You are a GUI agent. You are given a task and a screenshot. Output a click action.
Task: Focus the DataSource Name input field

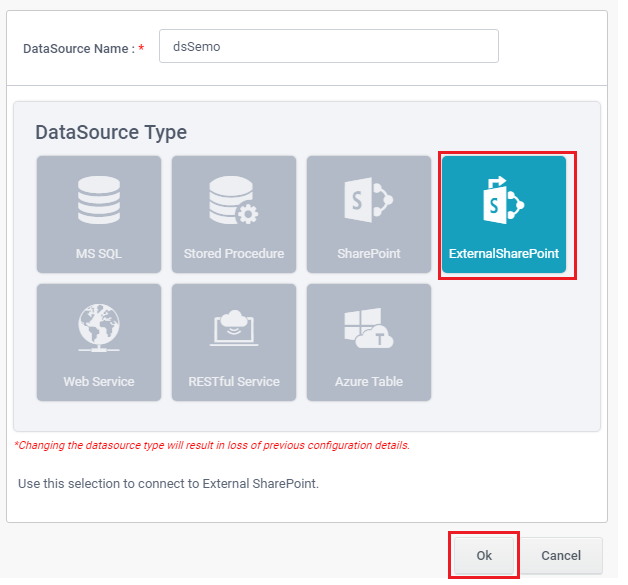tap(329, 46)
